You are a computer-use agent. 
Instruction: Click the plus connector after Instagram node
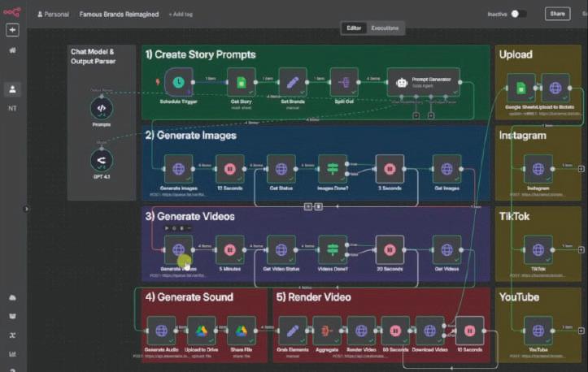(581, 169)
